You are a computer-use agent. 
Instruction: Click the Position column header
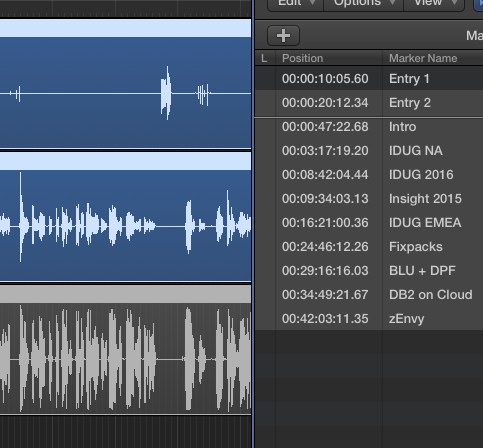(x=329, y=58)
